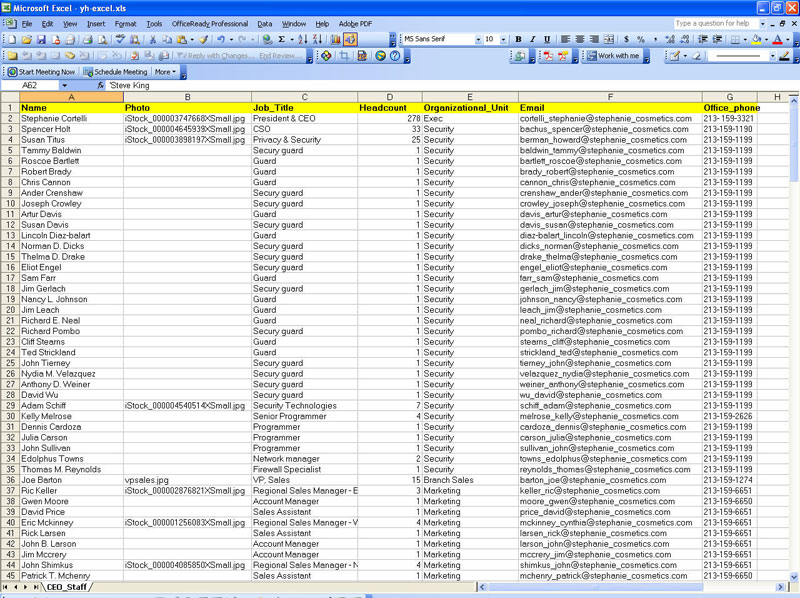Open AutoSum function dropdown arrow

click(x=291, y=39)
